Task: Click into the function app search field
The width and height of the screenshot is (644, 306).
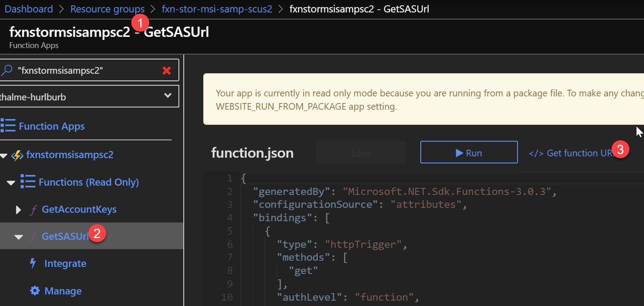Action: point(89,70)
